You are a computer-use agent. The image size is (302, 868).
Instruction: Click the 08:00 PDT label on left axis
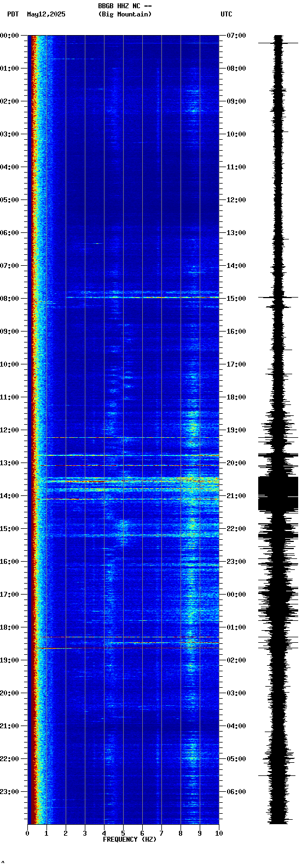(9, 299)
